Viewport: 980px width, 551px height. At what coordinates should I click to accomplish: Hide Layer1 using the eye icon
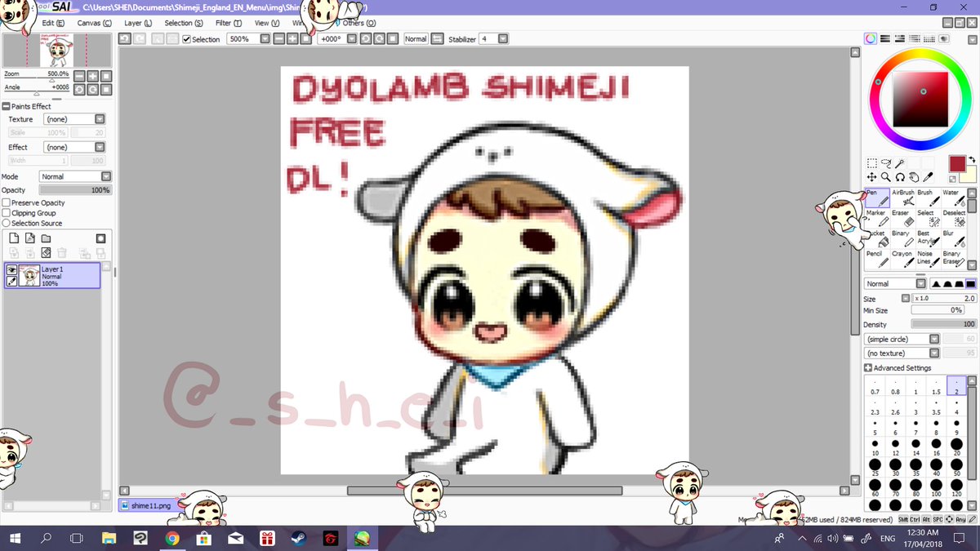coord(12,269)
